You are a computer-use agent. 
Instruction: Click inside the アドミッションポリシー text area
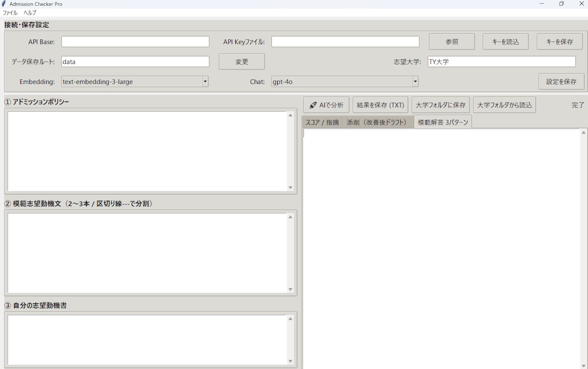[x=147, y=151]
